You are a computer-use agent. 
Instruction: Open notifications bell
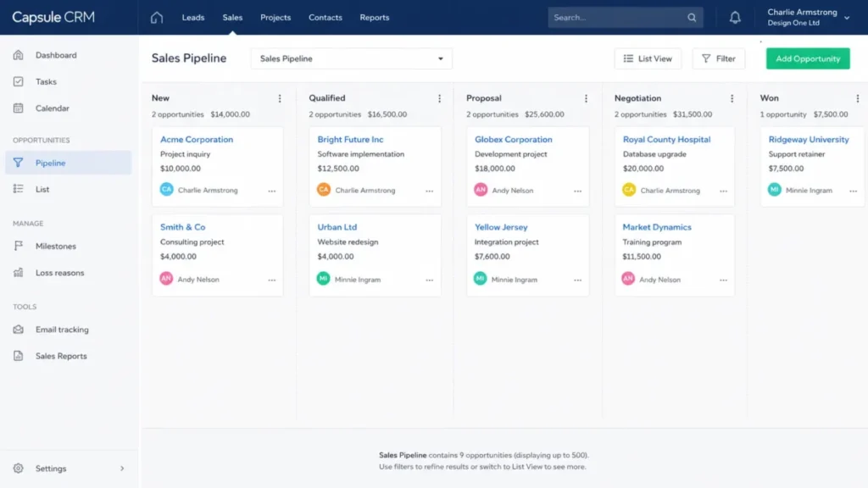(x=735, y=18)
